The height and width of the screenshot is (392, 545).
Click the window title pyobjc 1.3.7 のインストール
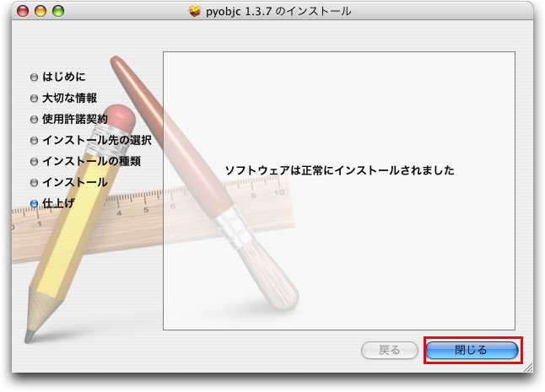pos(278,11)
